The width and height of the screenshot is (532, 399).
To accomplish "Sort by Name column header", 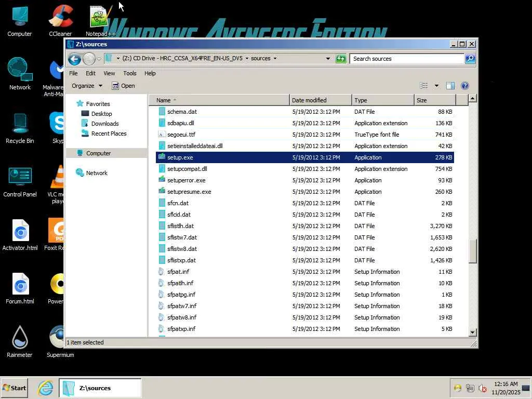I will (219, 100).
